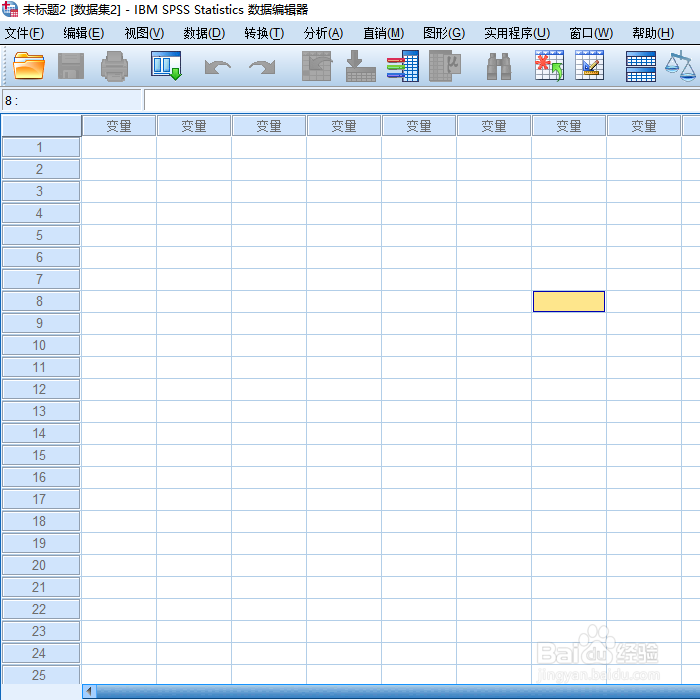Viewport: 700px width, 700px height.
Task: Click the Print icon in toolbar
Action: 114,66
